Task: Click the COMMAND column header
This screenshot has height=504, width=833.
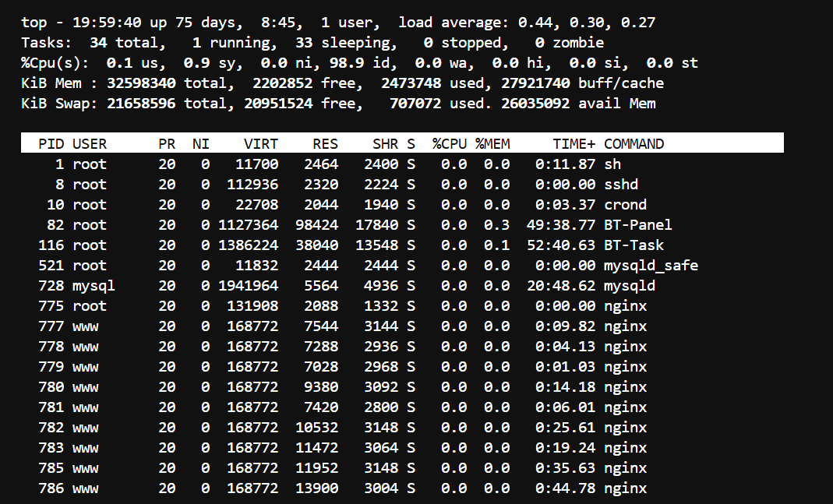Action: (634, 144)
